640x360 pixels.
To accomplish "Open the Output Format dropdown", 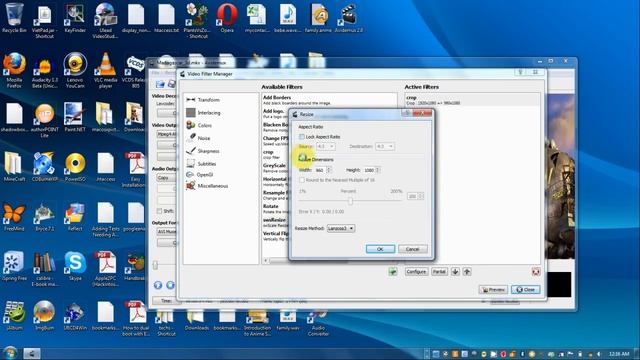I will coord(166,231).
